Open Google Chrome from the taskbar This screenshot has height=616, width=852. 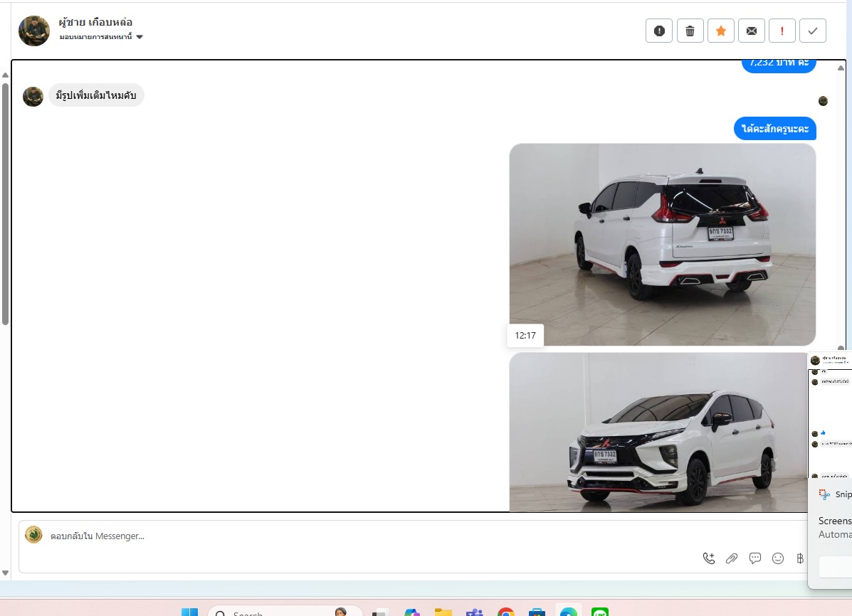click(506, 612)
